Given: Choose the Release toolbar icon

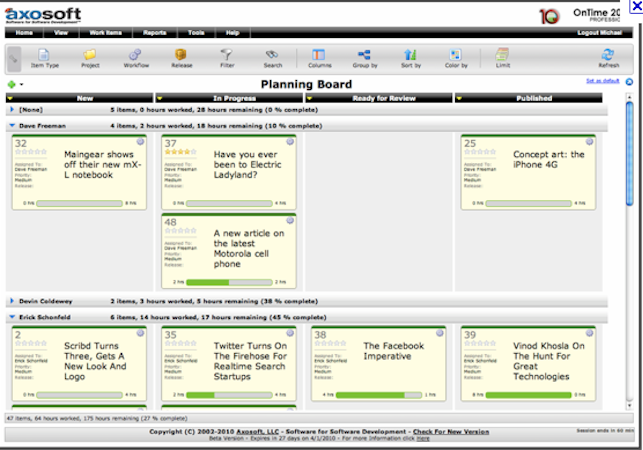Looking at the screenshot, I should 182,58.
